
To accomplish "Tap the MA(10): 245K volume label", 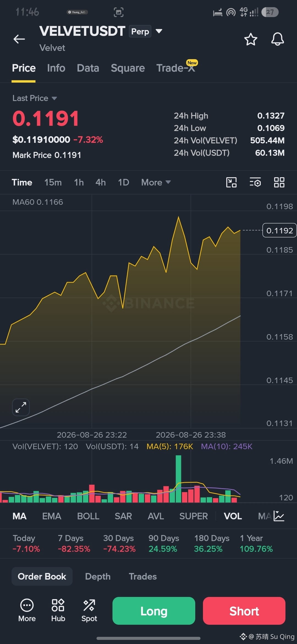I will point(227,446).
